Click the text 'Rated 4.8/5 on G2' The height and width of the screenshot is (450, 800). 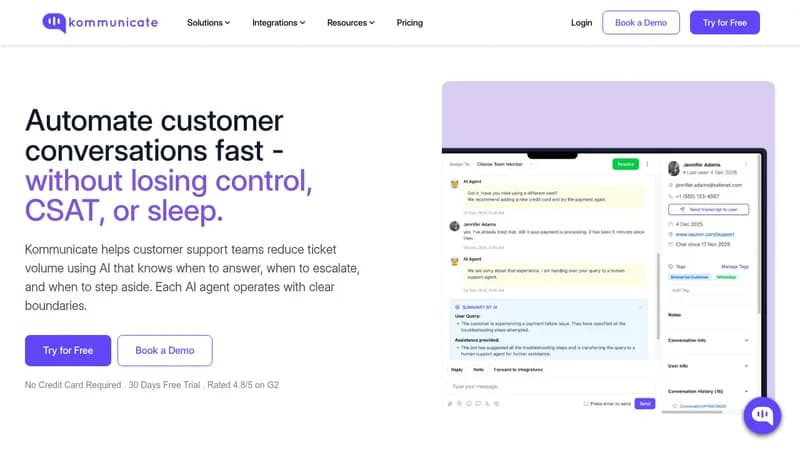point(243,385)
